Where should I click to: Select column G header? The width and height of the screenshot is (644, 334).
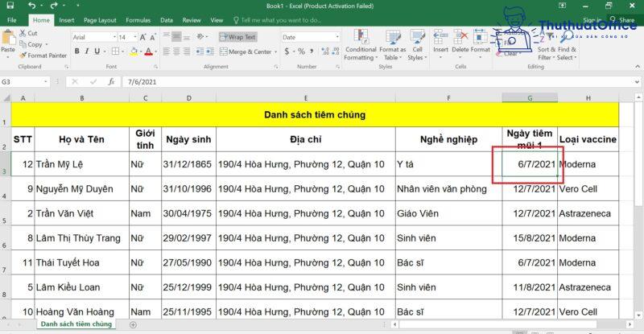(x=530, y=97)
